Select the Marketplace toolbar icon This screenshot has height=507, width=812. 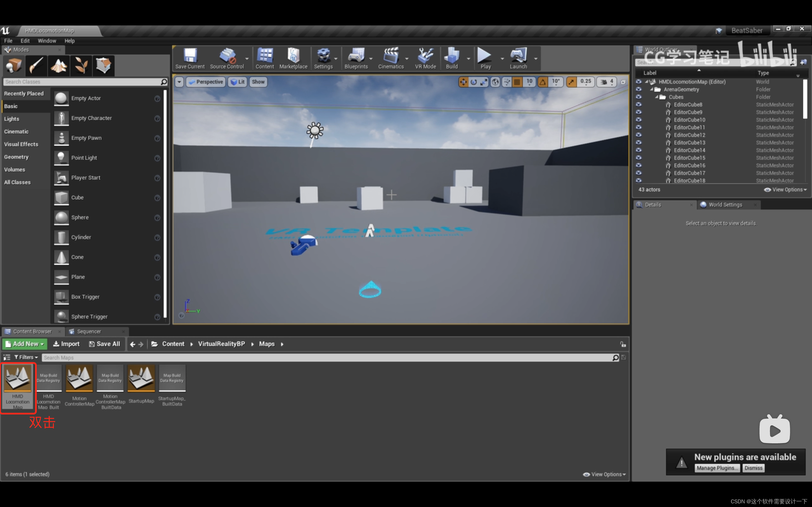[x=294, y=57]
